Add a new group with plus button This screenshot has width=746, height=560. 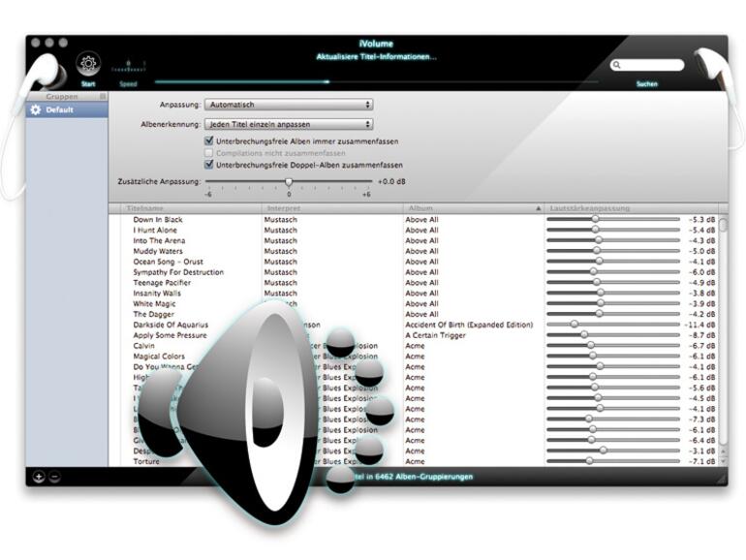tap(39, 477)
